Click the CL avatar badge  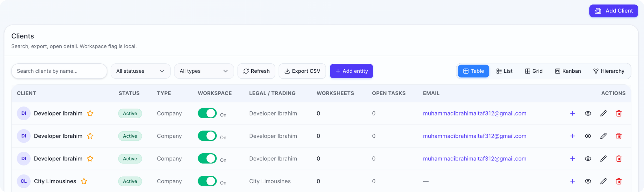tap(24, 181)
